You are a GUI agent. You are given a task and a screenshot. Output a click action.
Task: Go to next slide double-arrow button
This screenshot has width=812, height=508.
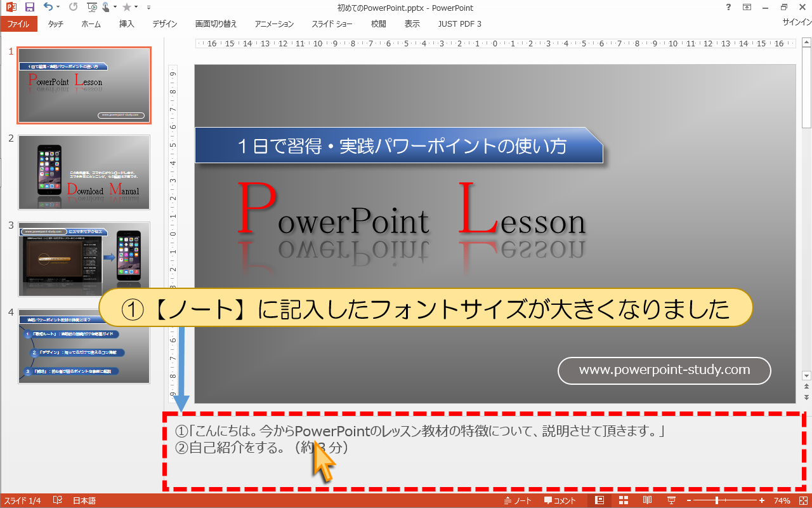pos(806,398)
